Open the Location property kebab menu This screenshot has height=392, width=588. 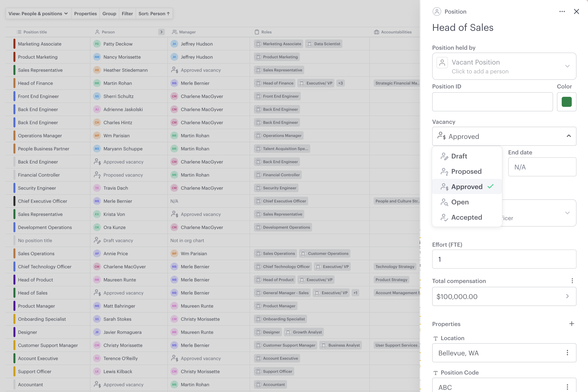coord(567,353)
